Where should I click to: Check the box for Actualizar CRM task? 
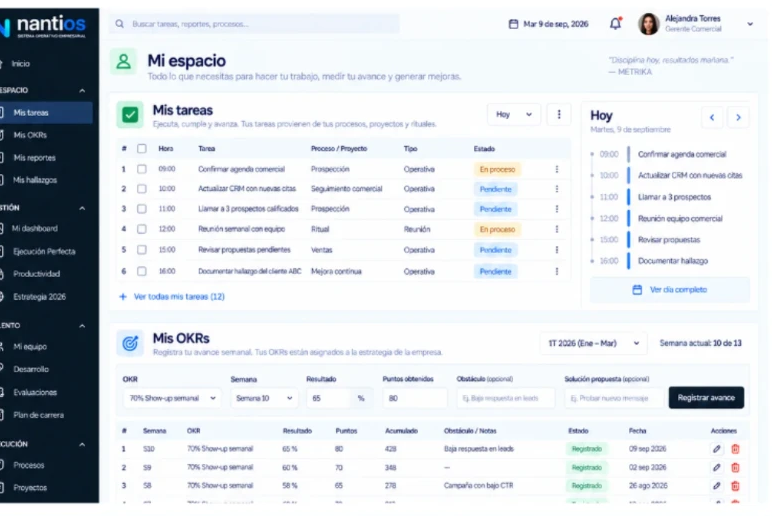pyautogui.click(x=142, y=189)
